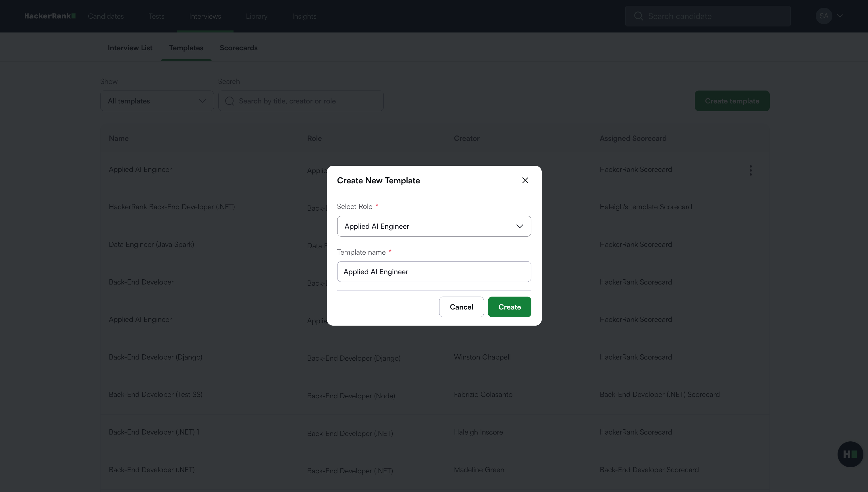Click the HackerRank logo
This screenshot has height=492, width=868.
(50, 16)
